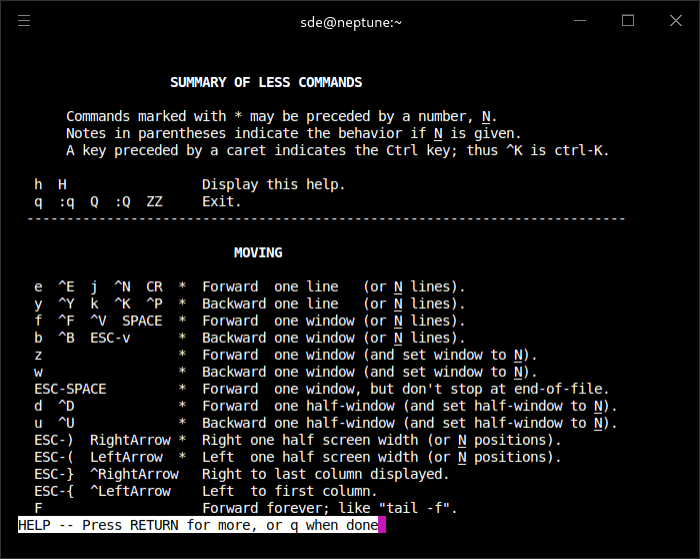Click the 'Exit.' description text
Screen dimensions: 700x559
pyautogui.click(x=221, y=201)
